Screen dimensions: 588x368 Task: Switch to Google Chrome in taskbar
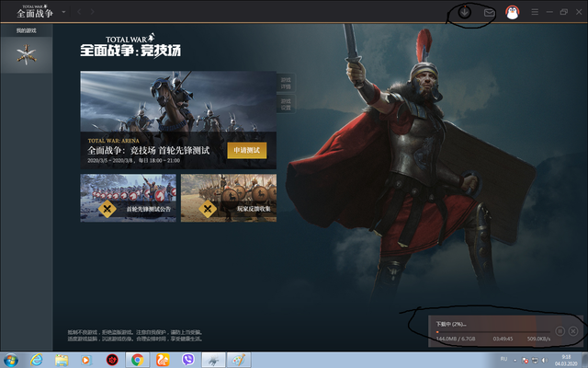(137, 360)
